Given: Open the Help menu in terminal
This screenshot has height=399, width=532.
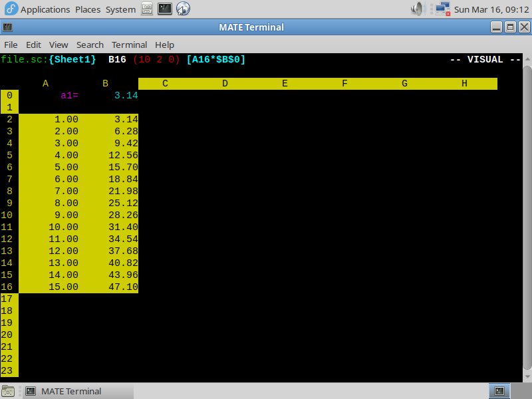Looking at the screenshot, I should 164,45.
